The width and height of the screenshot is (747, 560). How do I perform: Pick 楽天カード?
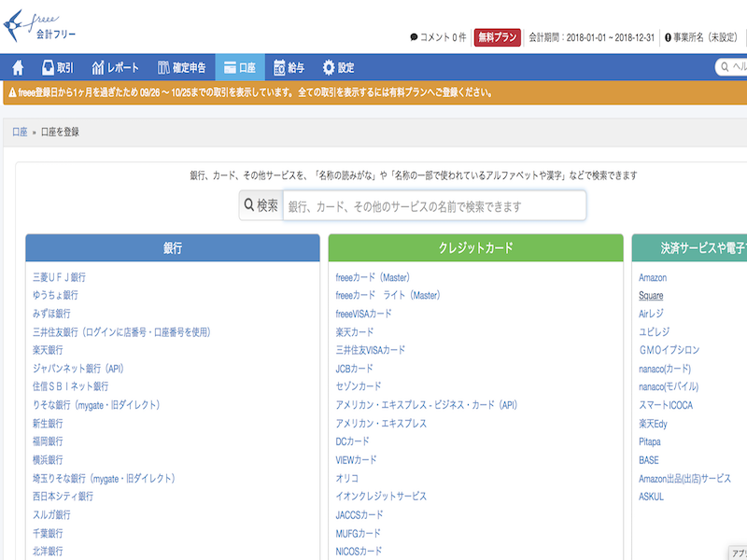pyautogui.click(x=355, y=332)
